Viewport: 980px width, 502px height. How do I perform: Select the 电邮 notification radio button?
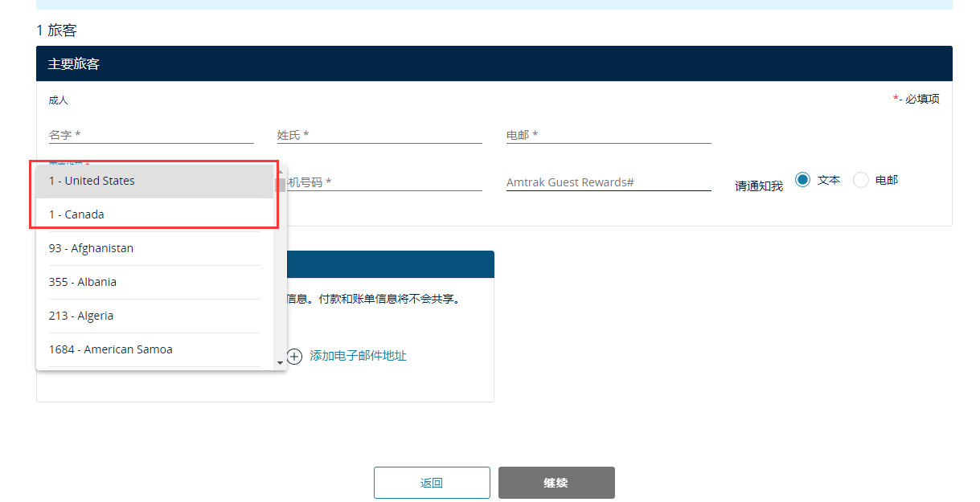[x=861, y=180]
